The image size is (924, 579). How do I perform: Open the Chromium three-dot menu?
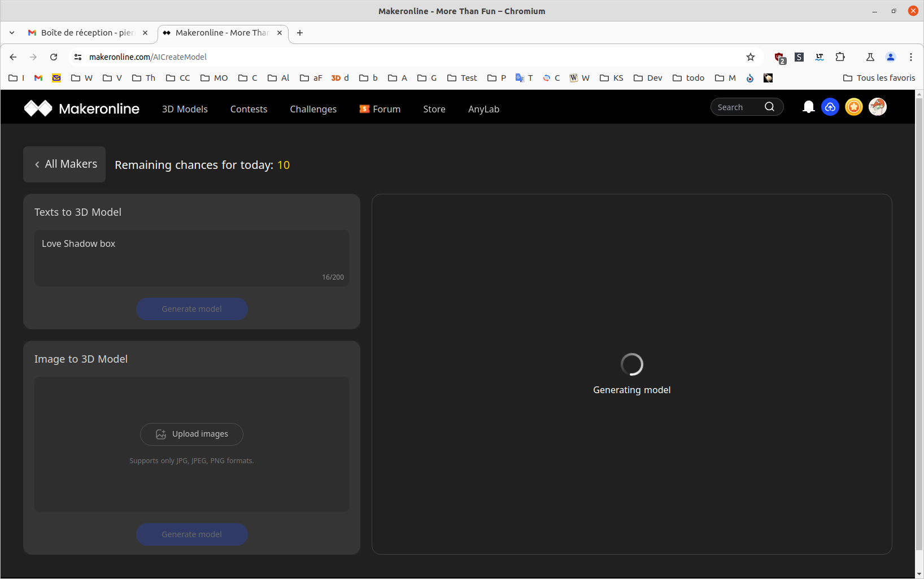tap(910, 57)
